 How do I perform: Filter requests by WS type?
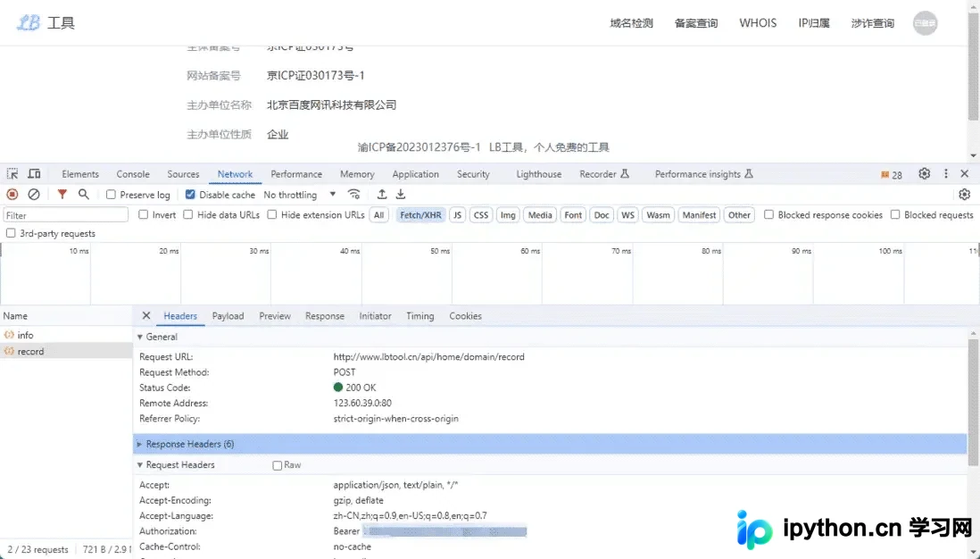click(627, 215)
